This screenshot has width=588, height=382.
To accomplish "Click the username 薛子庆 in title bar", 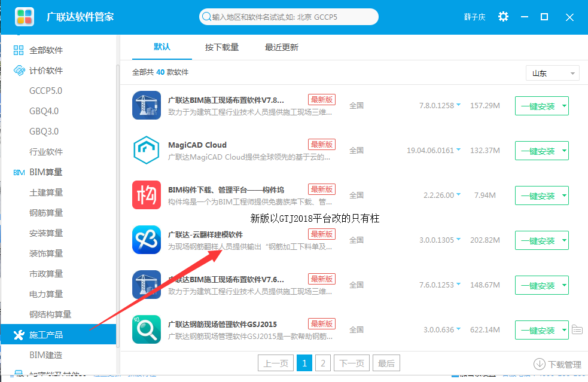I will click(475, 17).
